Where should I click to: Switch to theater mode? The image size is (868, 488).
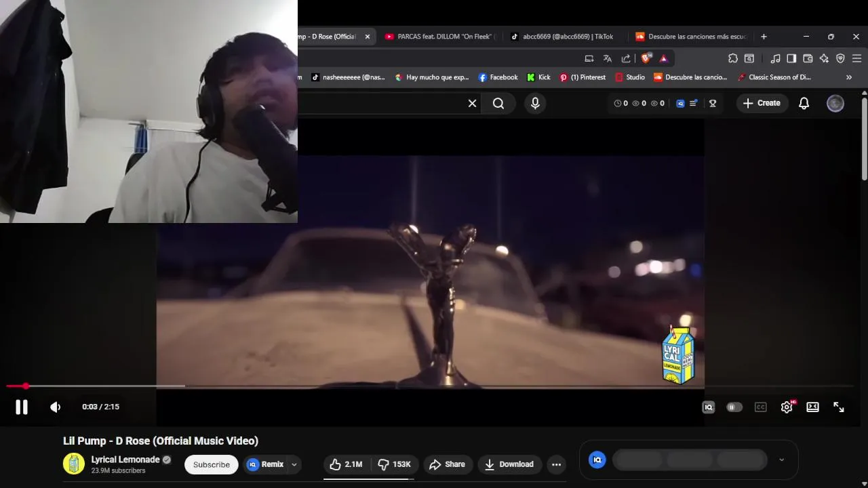coord(812,407)
